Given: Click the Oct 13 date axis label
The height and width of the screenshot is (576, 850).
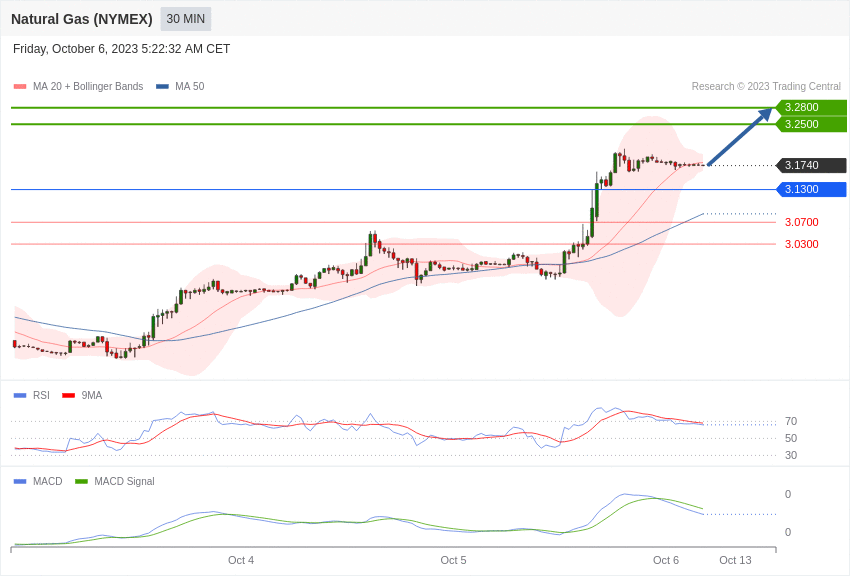Looking at the screenshot, I should (x=735, y=560).
